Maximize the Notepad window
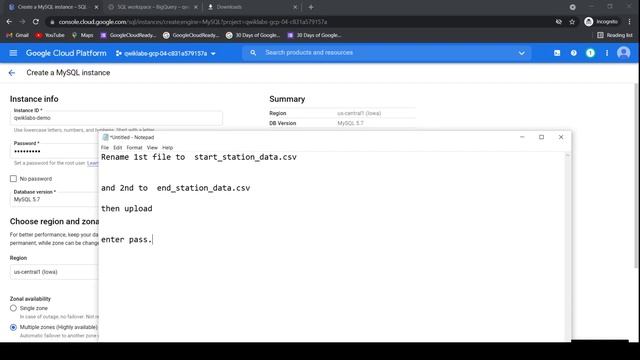640x360 pixels. tap(541, 137)
